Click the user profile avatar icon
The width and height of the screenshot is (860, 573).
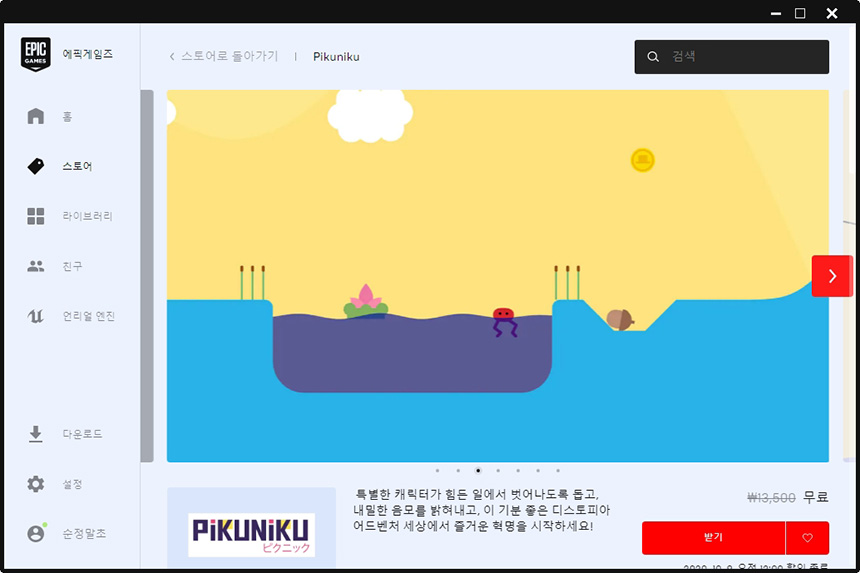pyautogui.click(x=36, y=533)
